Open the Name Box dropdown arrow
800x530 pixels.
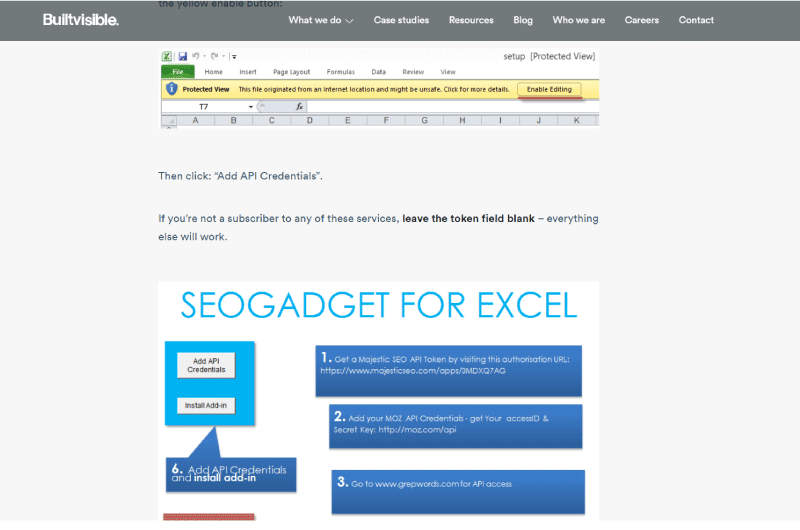coord(251,107)
